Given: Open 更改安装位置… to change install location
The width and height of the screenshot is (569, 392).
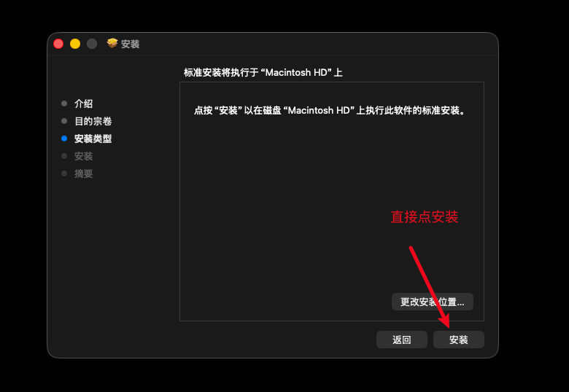Looking at the screenshot, I should click(x=432, y=302).
